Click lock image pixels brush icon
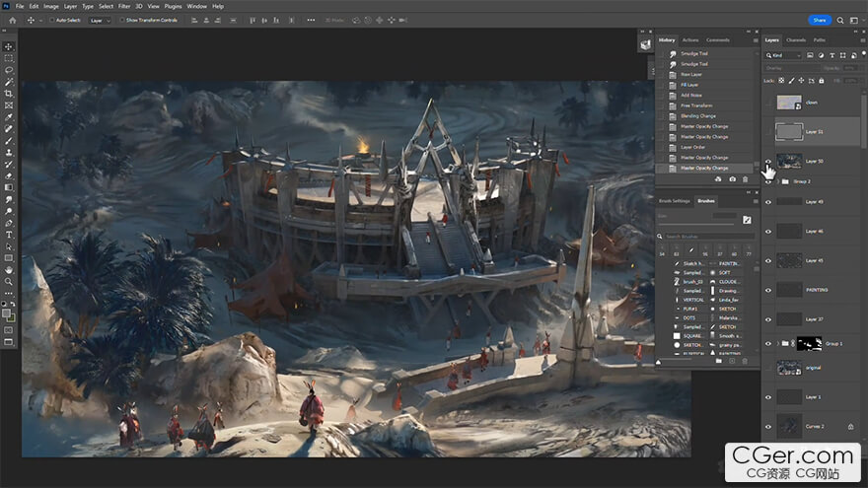Image resolution: width=868 pixels, height=488 pixels. coord(792,81)
